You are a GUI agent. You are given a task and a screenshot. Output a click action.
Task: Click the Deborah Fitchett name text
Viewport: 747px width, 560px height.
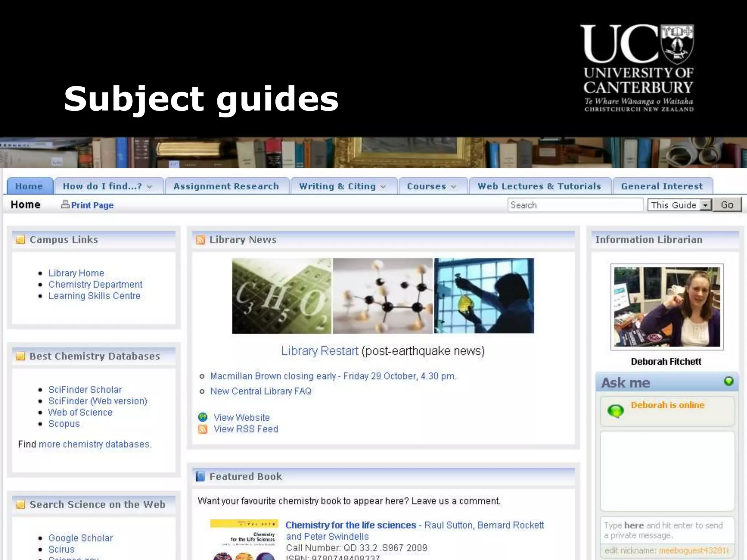[x=666, y=362]
